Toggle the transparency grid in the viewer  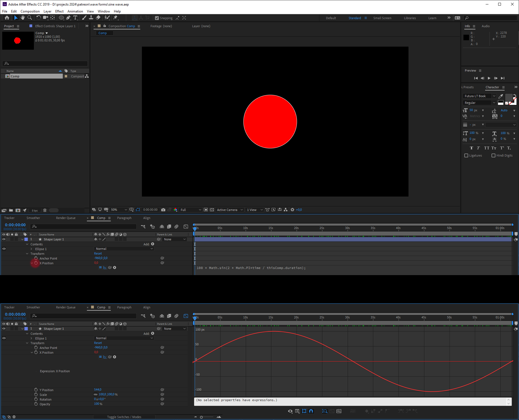click(212, 210)
